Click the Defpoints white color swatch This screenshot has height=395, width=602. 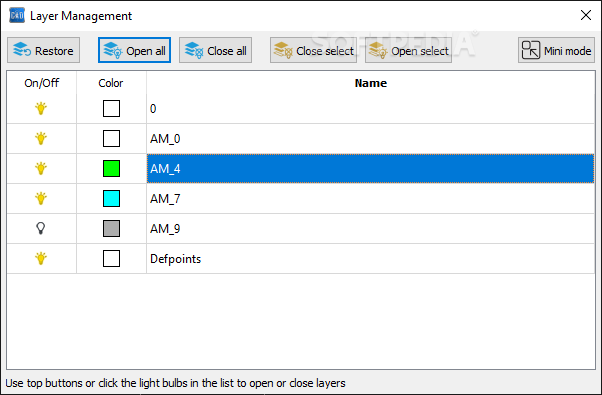111,259
